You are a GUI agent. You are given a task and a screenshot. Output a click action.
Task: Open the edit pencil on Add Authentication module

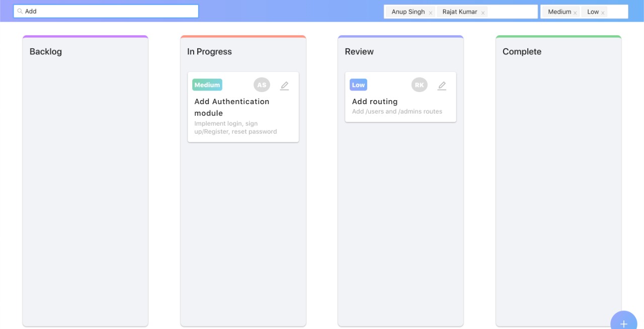coord(284,86)
